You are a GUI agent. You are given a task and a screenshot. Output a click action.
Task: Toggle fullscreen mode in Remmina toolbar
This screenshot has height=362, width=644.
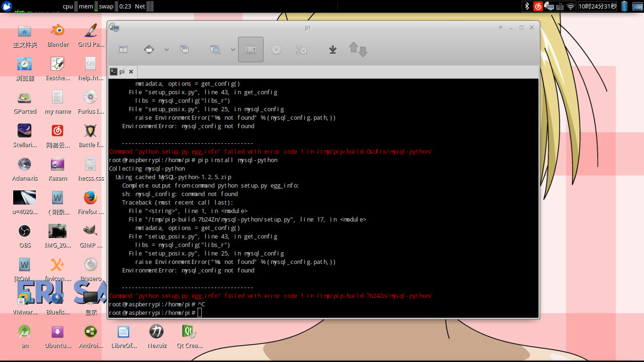(149, 49)
